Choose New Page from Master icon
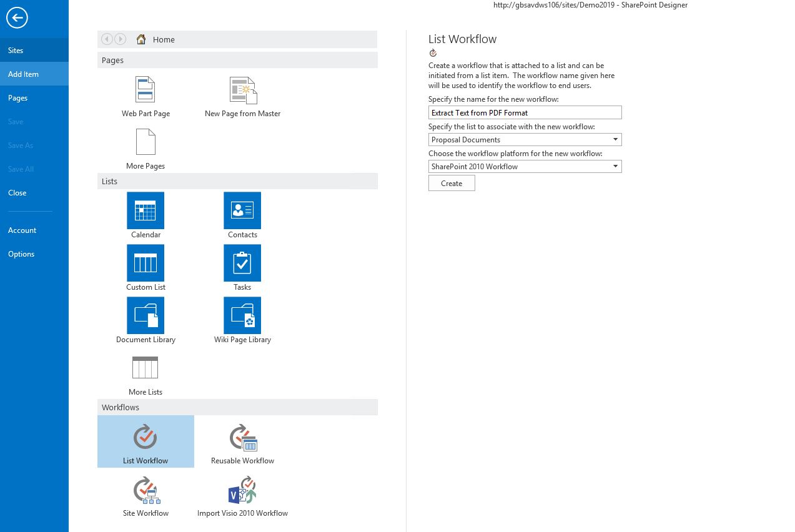This screenshot has width=795, height=532. pos(243,90)
